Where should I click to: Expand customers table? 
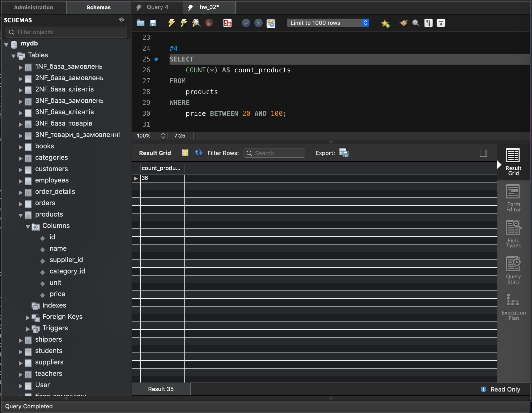(x=20, y=170)
